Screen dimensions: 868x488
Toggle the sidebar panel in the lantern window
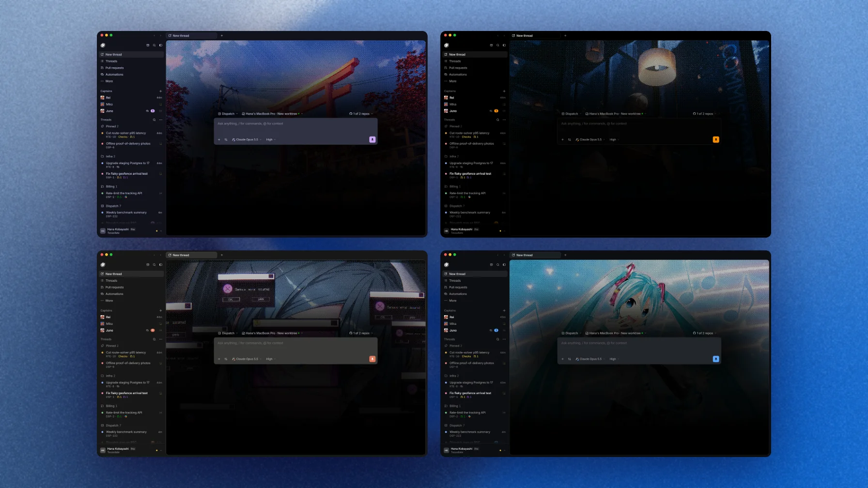pos(504,45)
